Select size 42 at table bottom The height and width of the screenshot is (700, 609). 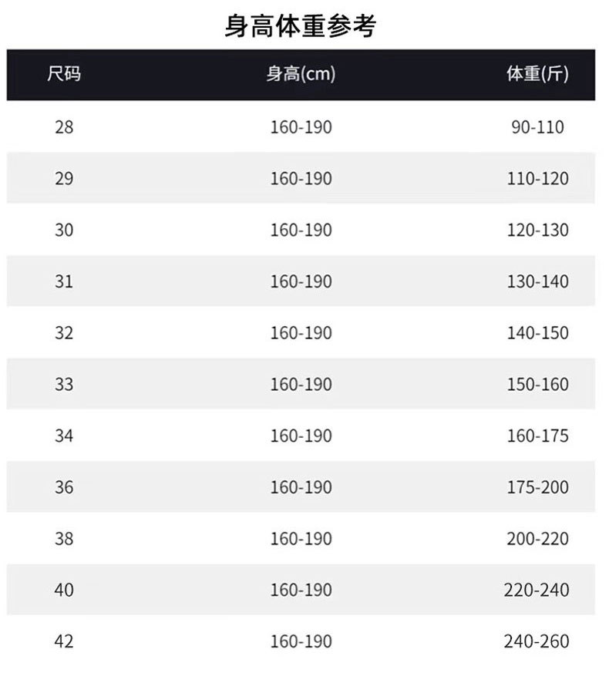(x=64, y=641)
